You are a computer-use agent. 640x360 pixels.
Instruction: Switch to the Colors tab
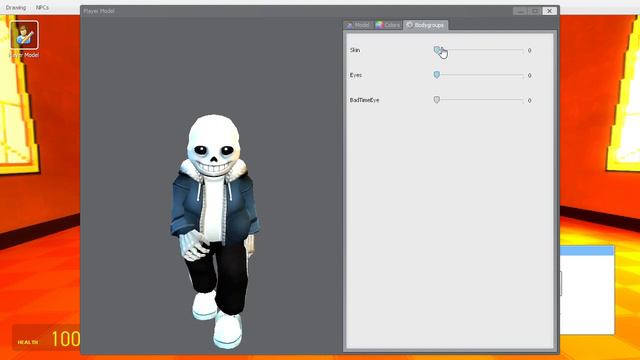[388, 25]
